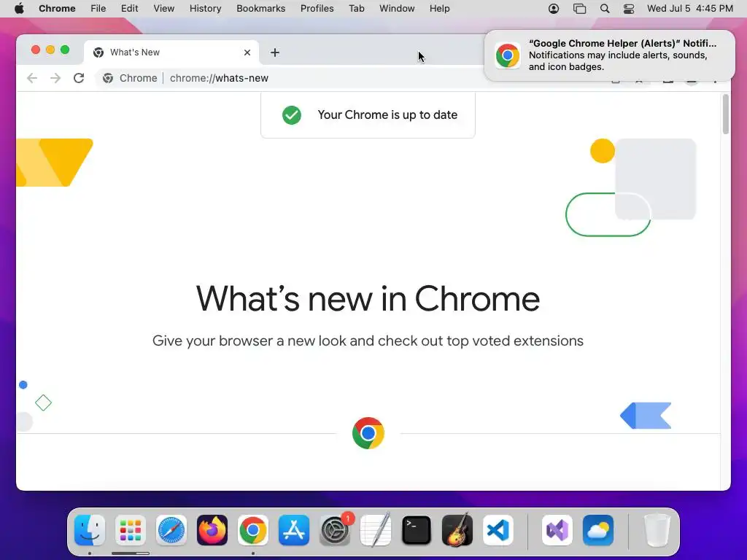
Task: Click the "What's new in Chrome" heading
Action: 368,298
